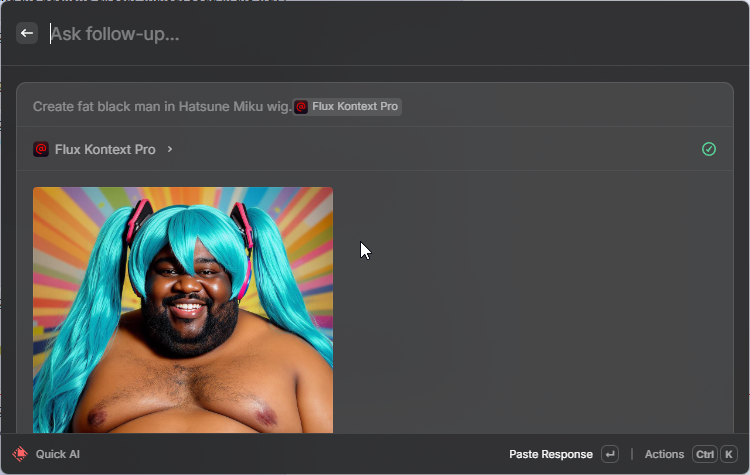Click the green completed checkmark icon

click(x=708, y=149)
